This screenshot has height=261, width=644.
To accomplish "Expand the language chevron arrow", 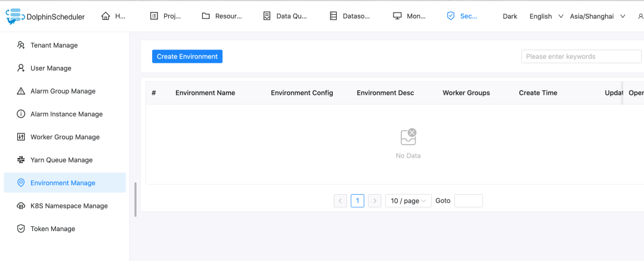I will 561,17.
